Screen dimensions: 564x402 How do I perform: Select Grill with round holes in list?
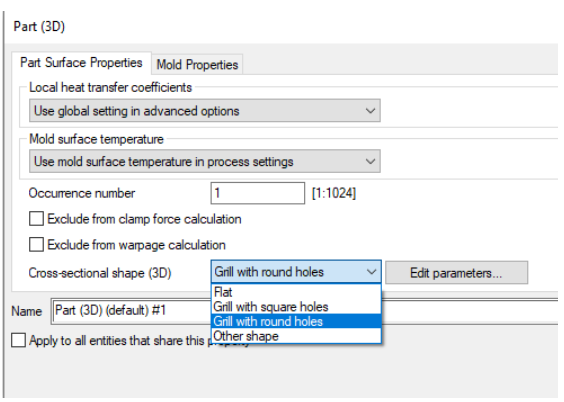click(296, 321)
